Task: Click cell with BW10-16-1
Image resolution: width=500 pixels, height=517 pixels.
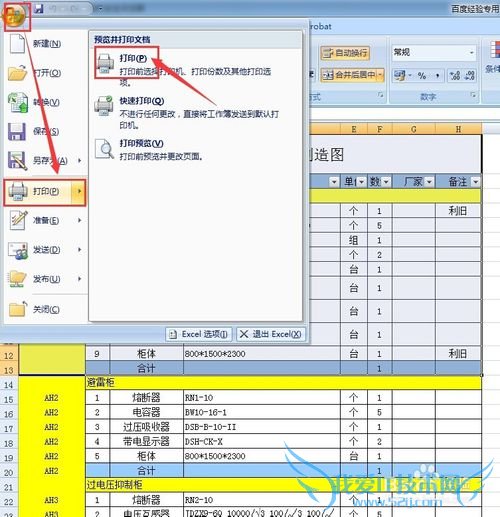Action: click(x=262, y=412)
